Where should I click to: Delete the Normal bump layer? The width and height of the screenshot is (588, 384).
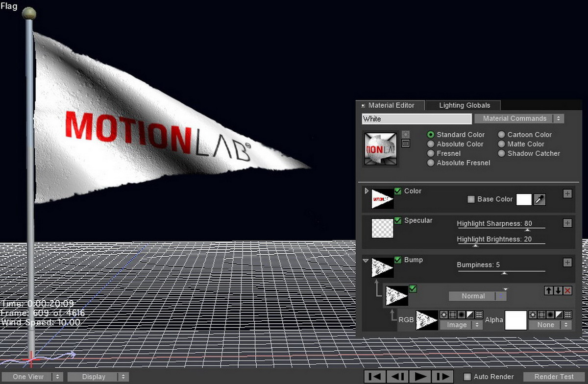(567, 290)
